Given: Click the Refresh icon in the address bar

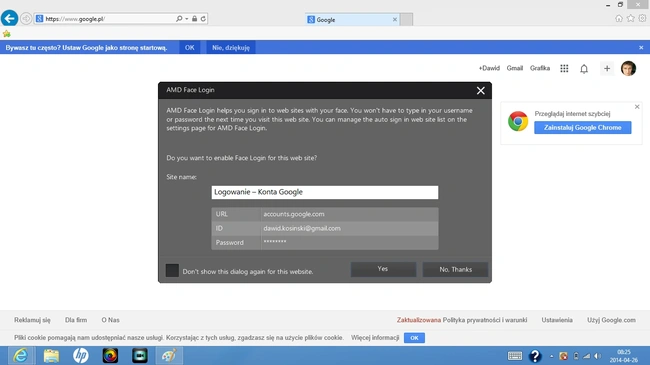Looking at the screenshot, I should click(x=203, y=19).
